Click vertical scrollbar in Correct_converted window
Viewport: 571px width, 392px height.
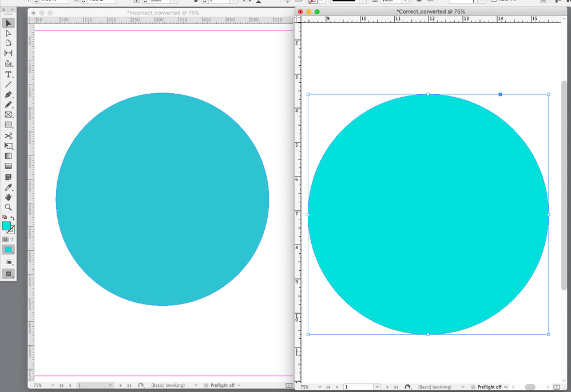coord(564,186)
